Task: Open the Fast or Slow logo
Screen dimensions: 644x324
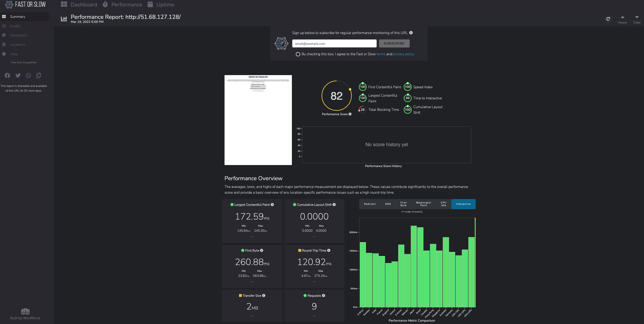Action: coord(26,4)
